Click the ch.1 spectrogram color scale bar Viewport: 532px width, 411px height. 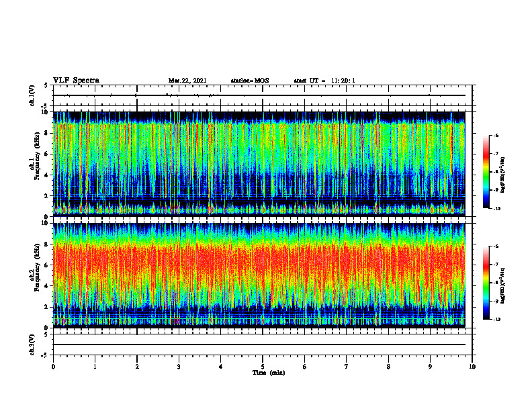tap(486, 172)
